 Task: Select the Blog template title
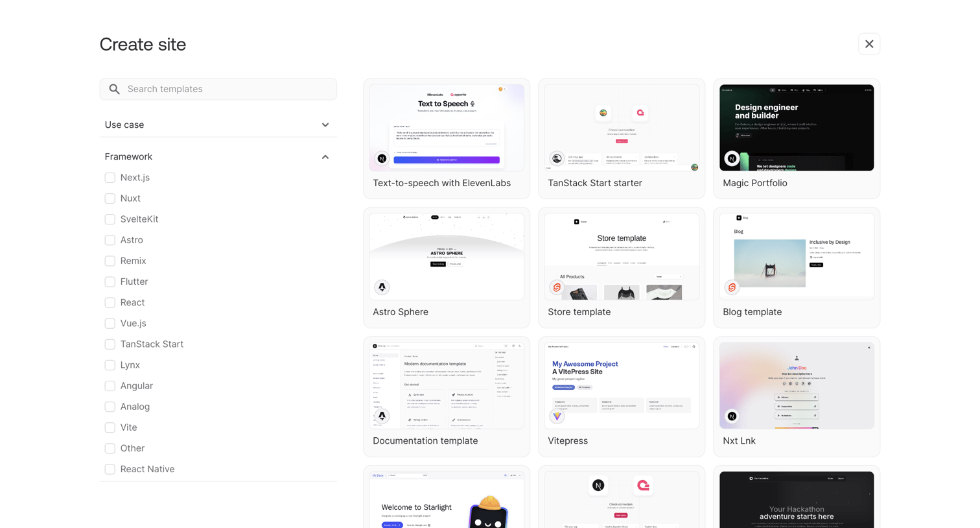752,312
